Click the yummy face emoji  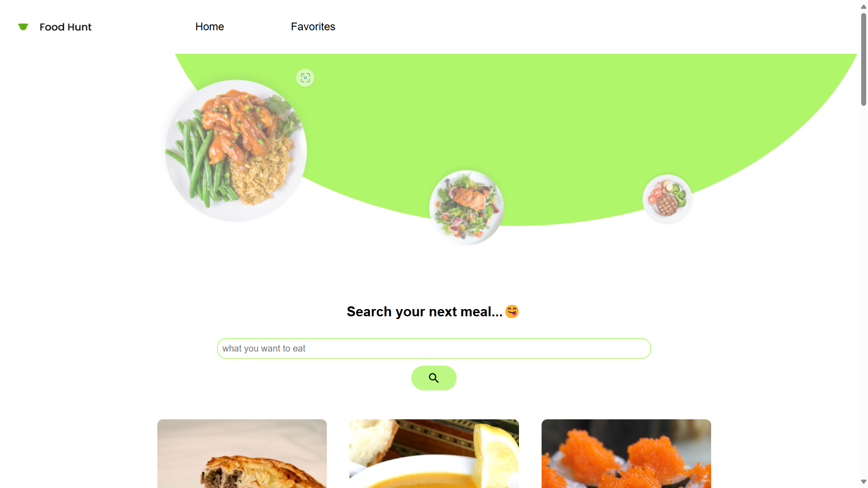pyautogui.click(x=512, y=312)
